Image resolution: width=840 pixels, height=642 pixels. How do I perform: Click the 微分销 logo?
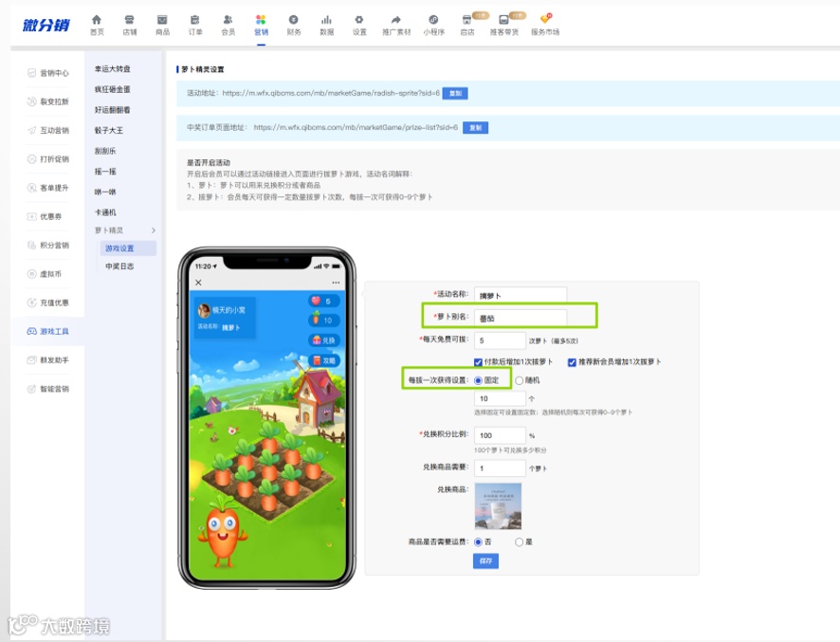point(46,26)
